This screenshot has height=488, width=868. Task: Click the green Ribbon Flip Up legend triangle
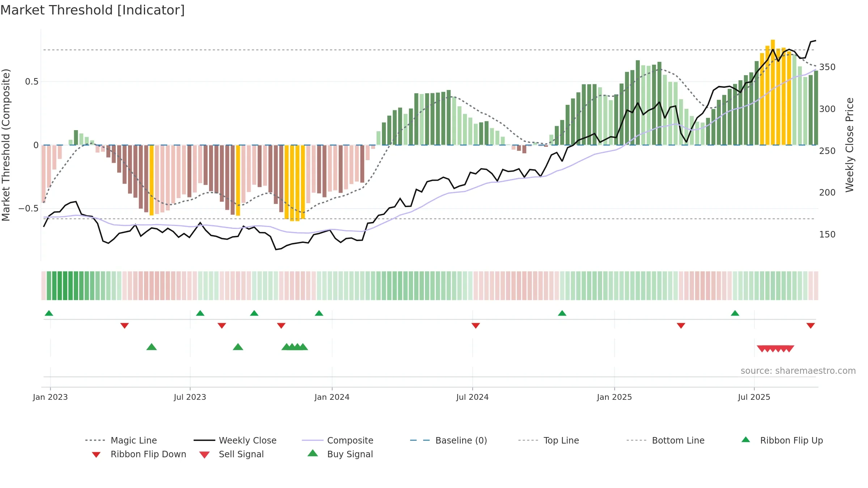[x=746, y=440]
